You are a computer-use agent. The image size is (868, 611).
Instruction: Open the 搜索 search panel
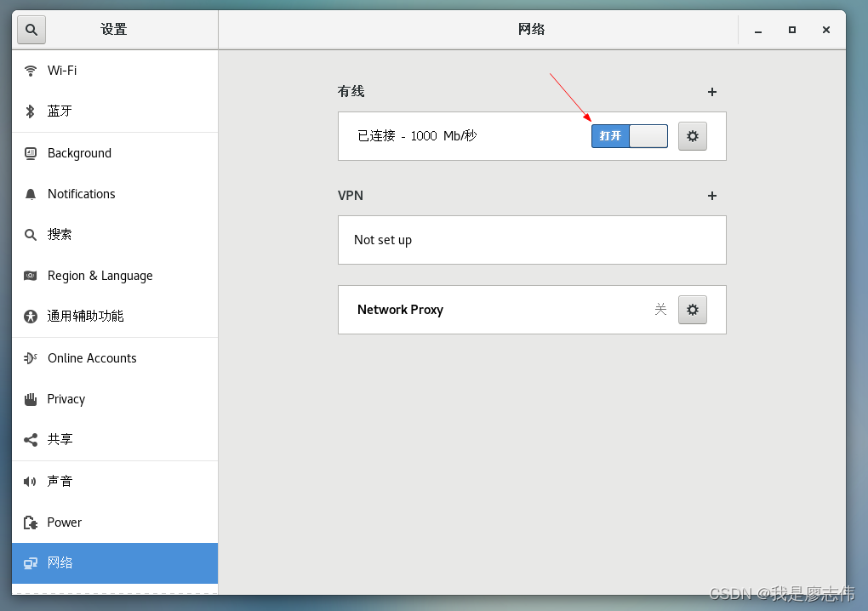[x=115, y=235]
